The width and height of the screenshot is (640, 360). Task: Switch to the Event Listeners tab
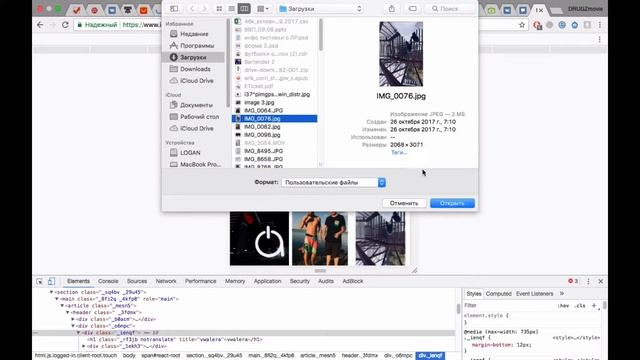[x=535, y=294]
